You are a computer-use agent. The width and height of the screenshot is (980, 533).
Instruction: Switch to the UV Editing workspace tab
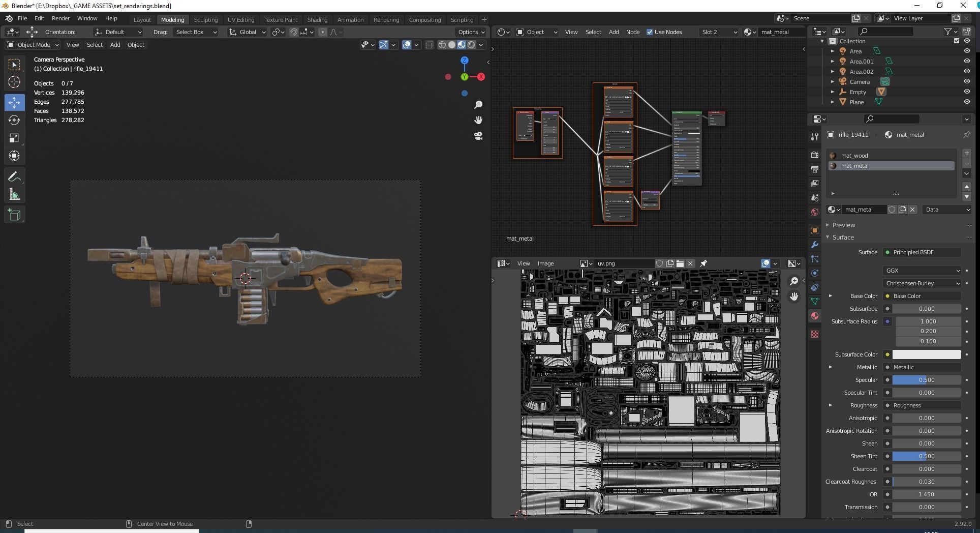click(240, 19)
